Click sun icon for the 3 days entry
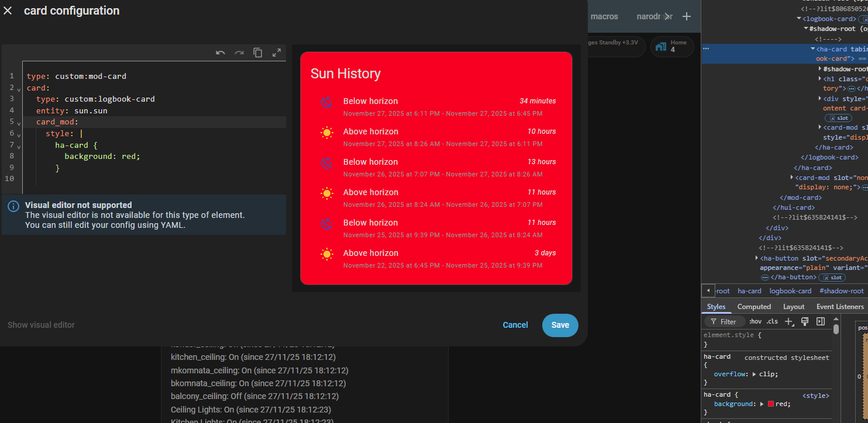This screenshot has height=423, width=868. (x=326, y=254)
